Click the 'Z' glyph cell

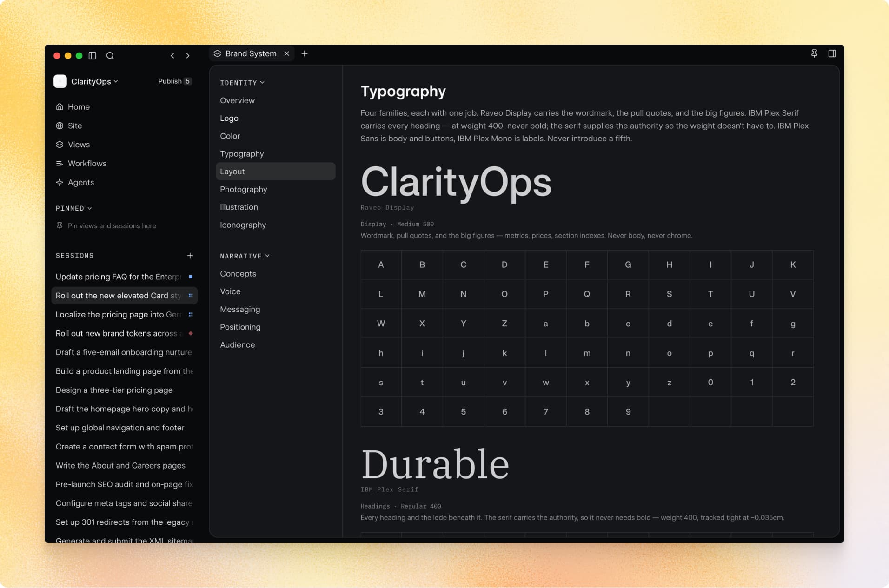click(504, 324)
